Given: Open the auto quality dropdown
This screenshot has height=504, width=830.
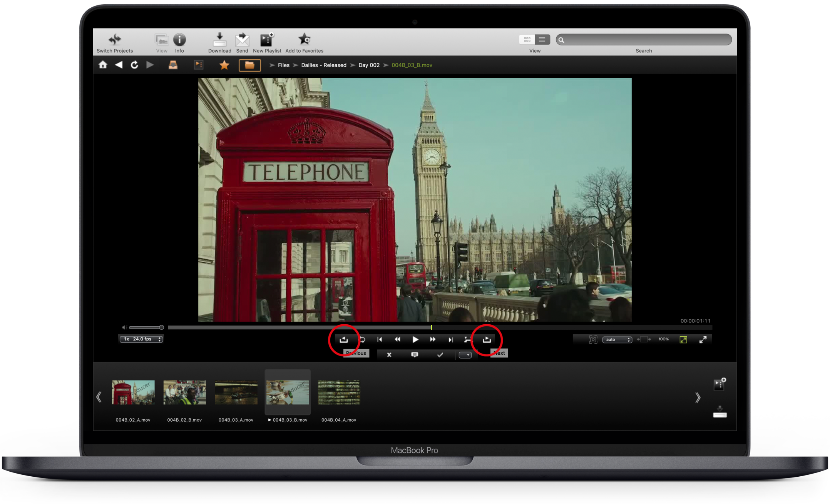Looking at the screenshot, I should pyautogui.click(x=617, y=339).
